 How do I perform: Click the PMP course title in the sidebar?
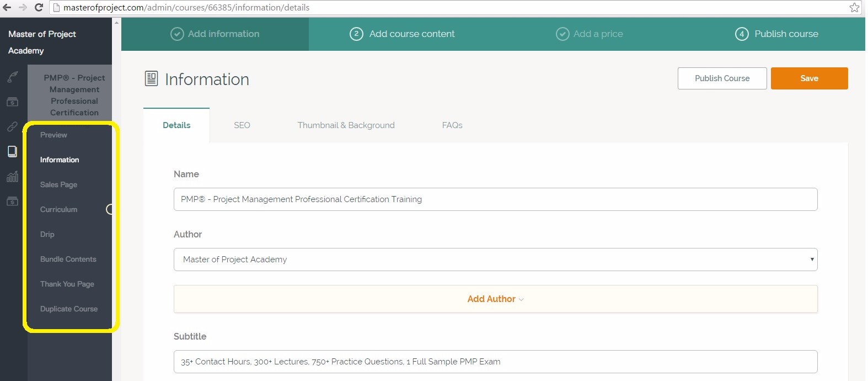74,95
